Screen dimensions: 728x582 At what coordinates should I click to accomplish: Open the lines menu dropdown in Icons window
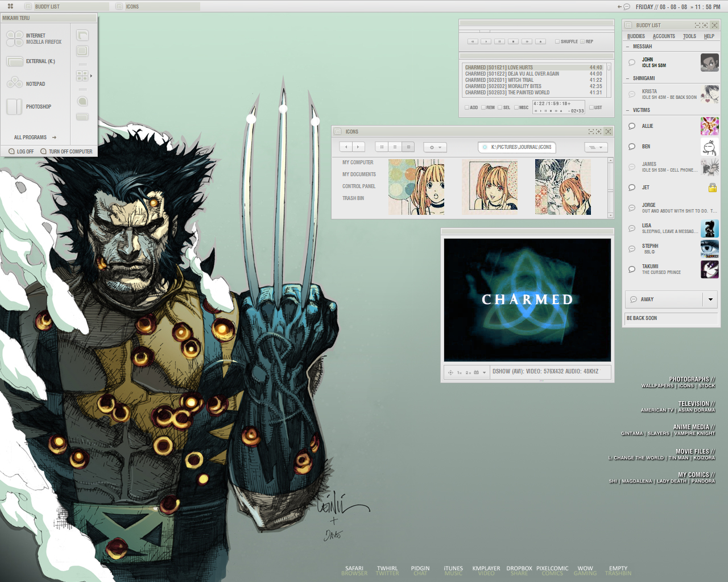tap(596, 147)
